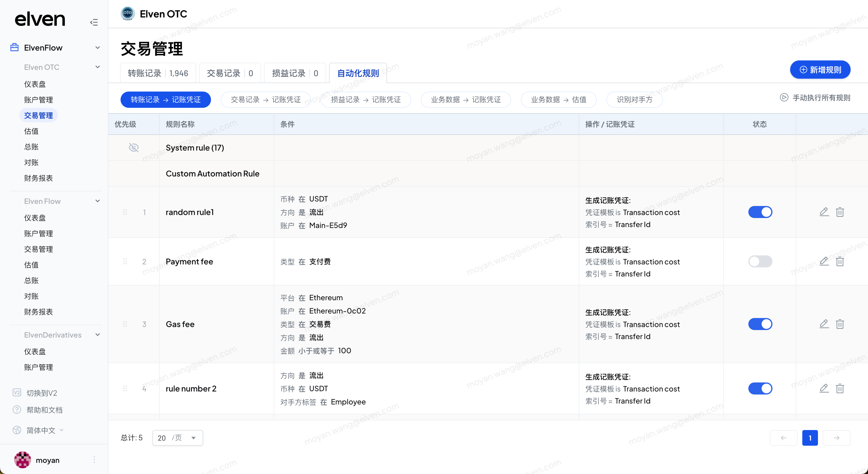Image resolution: width=868 pixels, height=474 pixels.
Task: Enable the Payment fee status switch
Action: click(760, 262)
